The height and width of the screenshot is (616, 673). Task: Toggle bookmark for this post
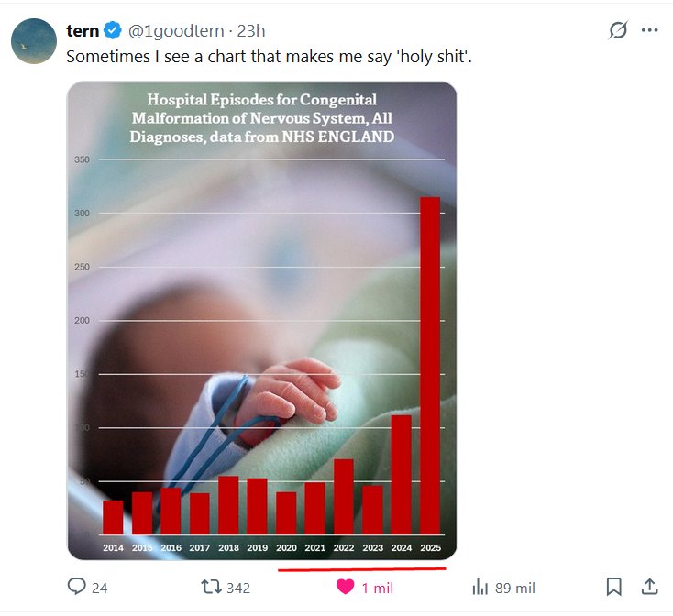614,587
